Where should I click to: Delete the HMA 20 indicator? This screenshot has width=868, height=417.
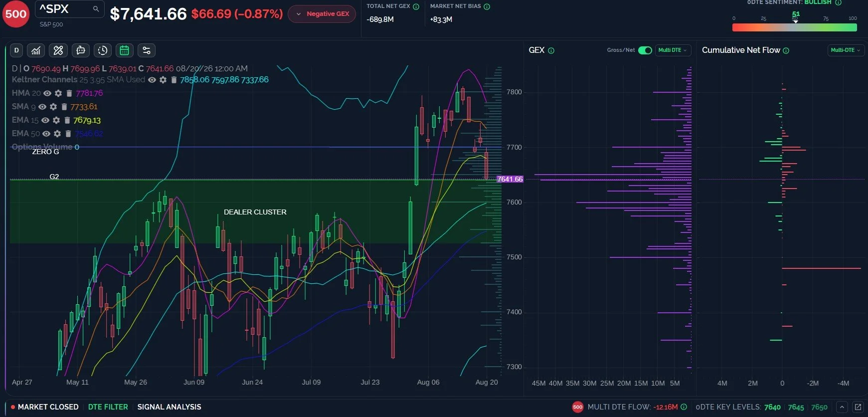tap(69, 93)
